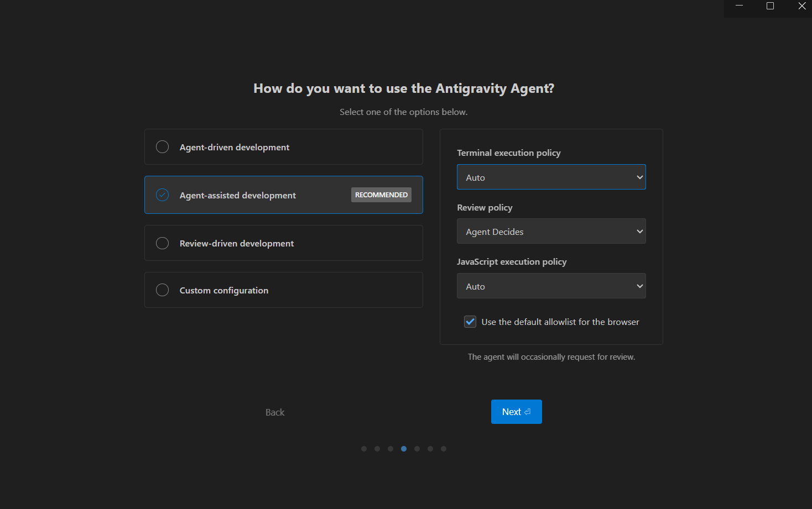Screen dimensions: 812x509
Task: Click the active fourth pagination dot
Action: (x=404, y=449)
